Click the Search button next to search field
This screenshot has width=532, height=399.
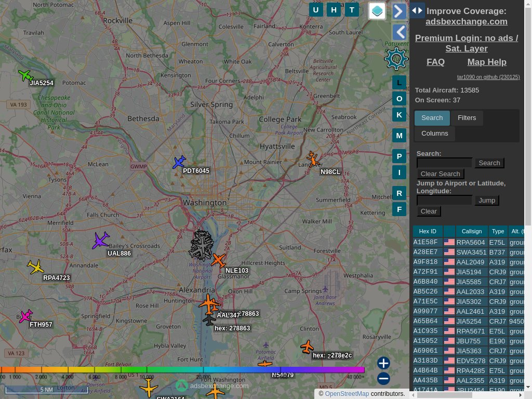pos(489,163)
